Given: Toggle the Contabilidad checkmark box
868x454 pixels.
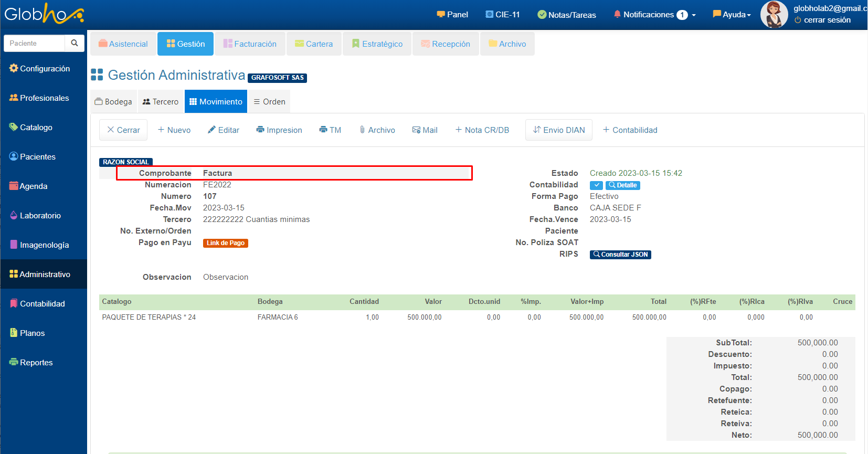Looking at the screenshot, I should (596, 185).
